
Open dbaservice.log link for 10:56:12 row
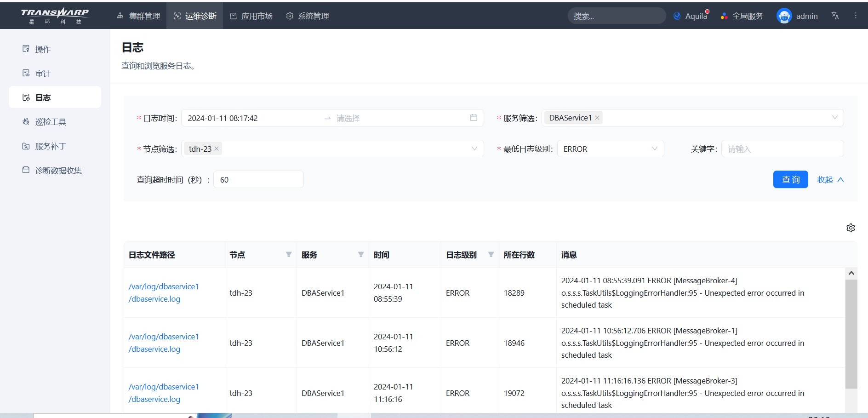tap(163, 343)
